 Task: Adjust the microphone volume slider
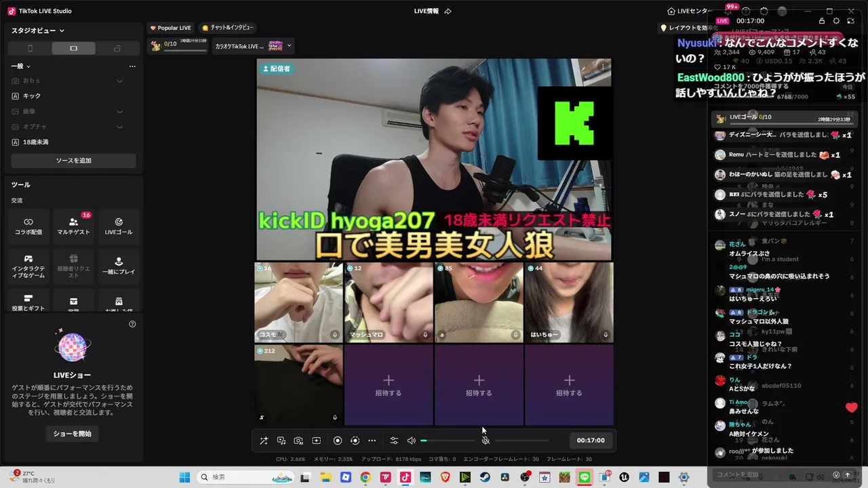click(x=521, y=441)
